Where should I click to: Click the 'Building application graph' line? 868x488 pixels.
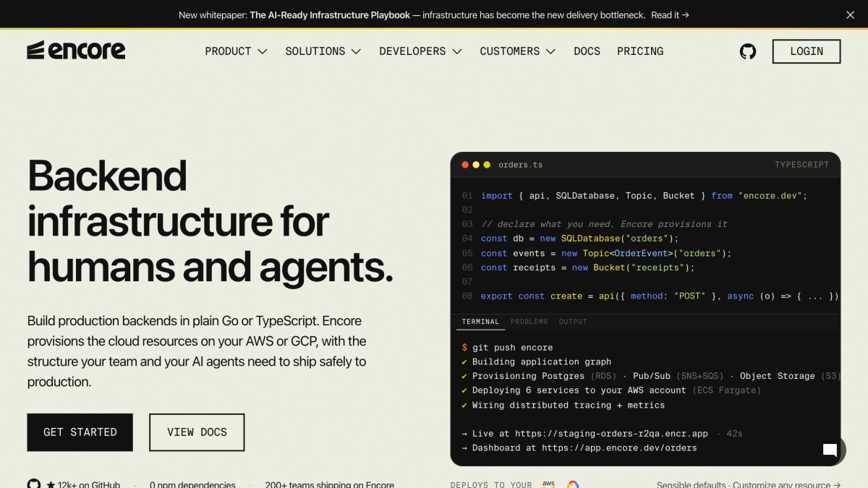click(536, 361)
